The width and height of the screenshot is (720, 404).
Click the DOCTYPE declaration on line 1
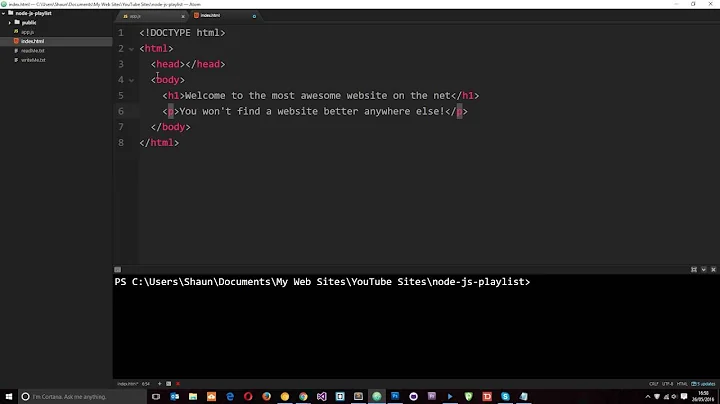pyautogui.click(x=182, y=33)
